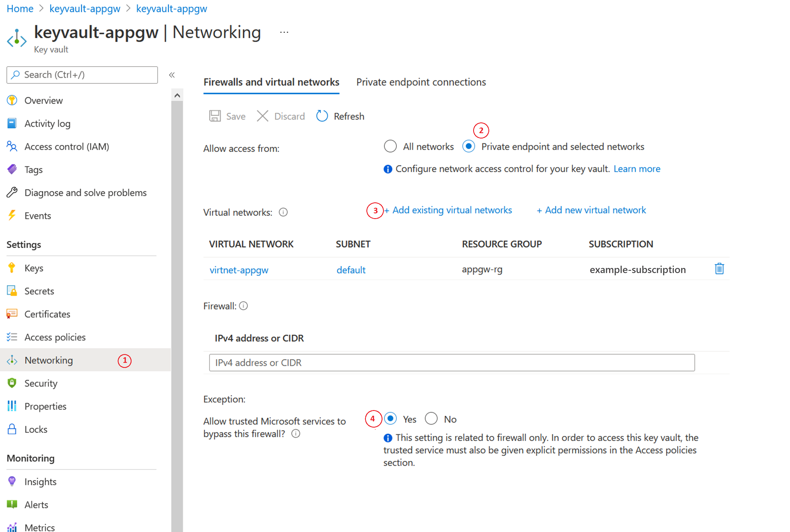The width and height of the screenshot is (790, 532).
Task: Click the IPv4 address or CIDR input field
Action: [453, 363]
